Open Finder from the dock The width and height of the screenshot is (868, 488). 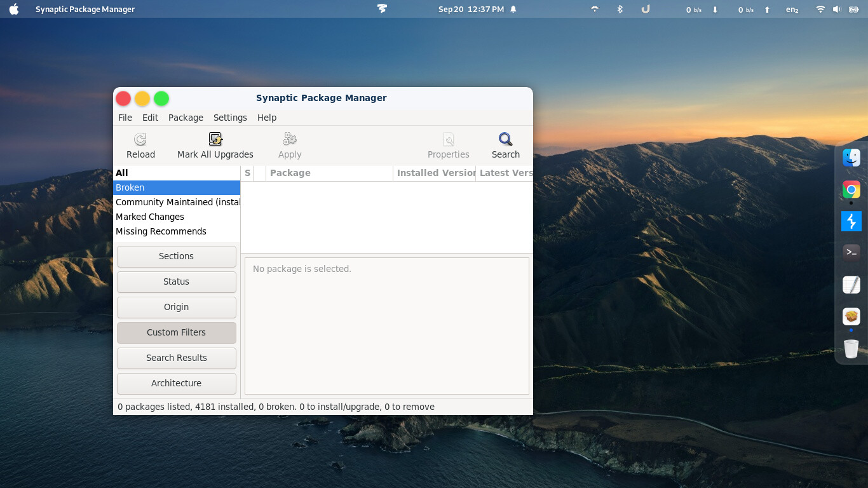click(851, 158)
